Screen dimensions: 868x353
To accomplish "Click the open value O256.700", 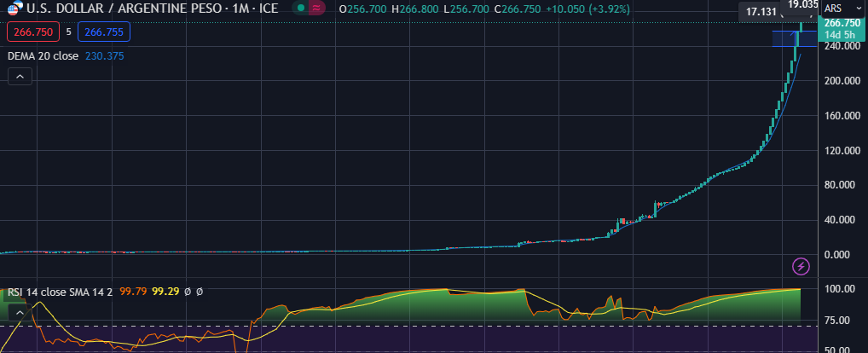I will [x=362, y=9].
